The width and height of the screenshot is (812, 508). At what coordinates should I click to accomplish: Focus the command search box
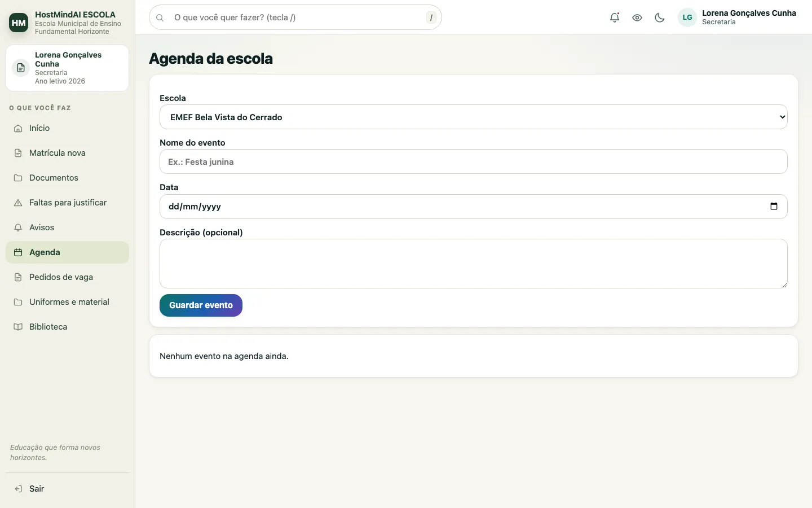295,17
